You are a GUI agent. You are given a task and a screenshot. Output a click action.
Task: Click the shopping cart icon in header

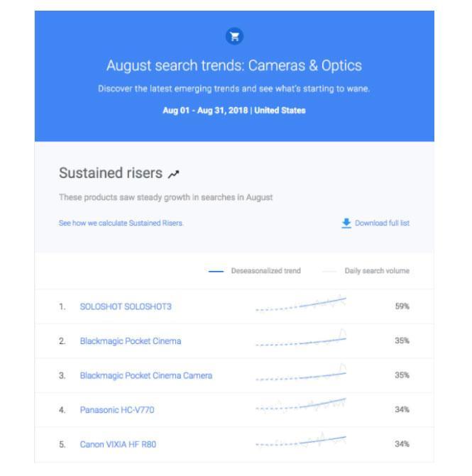pos(234,36)
